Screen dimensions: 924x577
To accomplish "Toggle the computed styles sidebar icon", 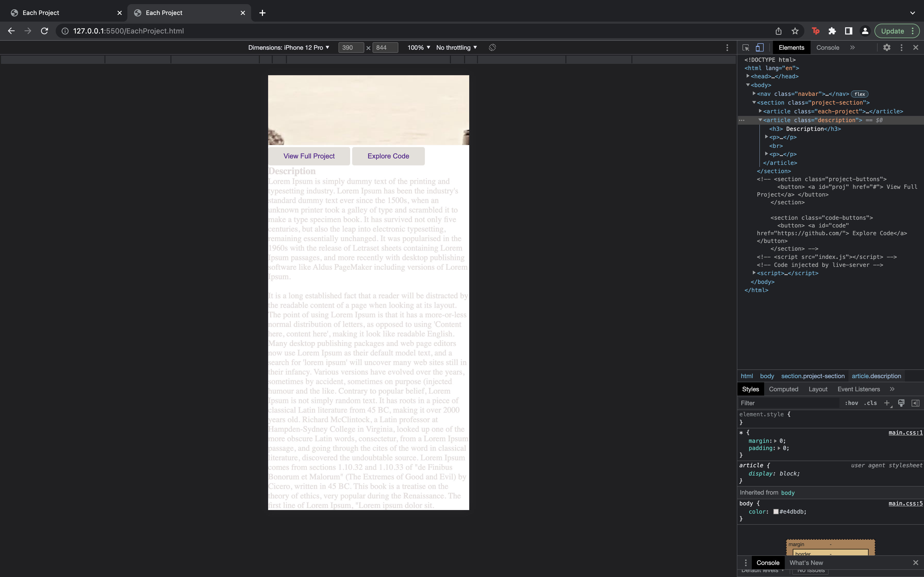I will [x=915, y=403].
